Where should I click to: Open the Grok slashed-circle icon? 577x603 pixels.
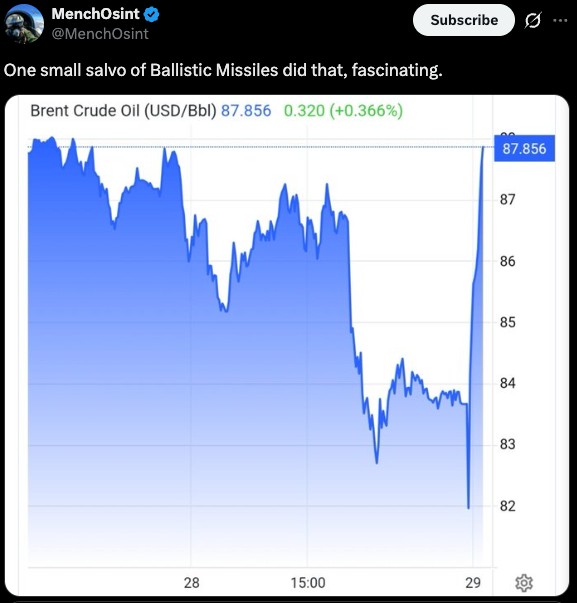click(x=533, y=20)
